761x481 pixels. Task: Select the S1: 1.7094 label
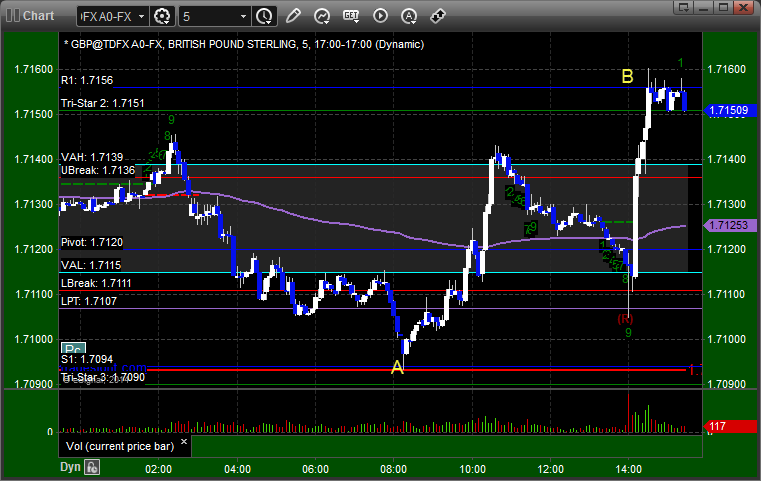click(x=87, y=359)
